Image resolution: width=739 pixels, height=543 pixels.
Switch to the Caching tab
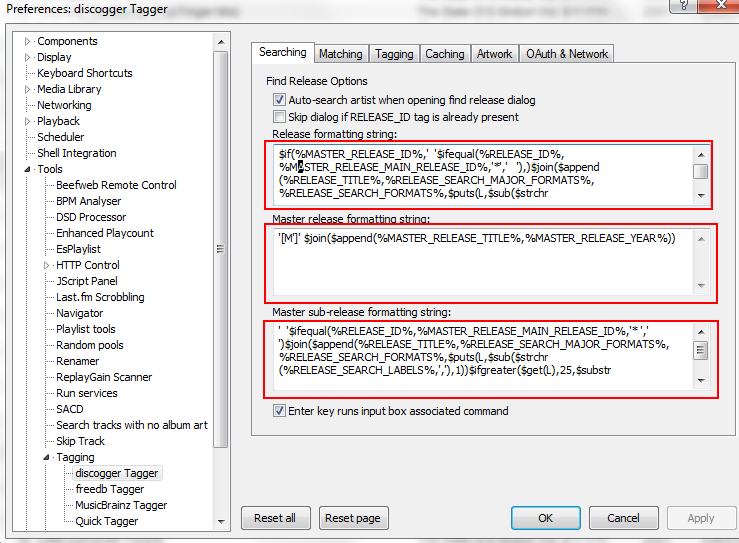pos(445,54)
